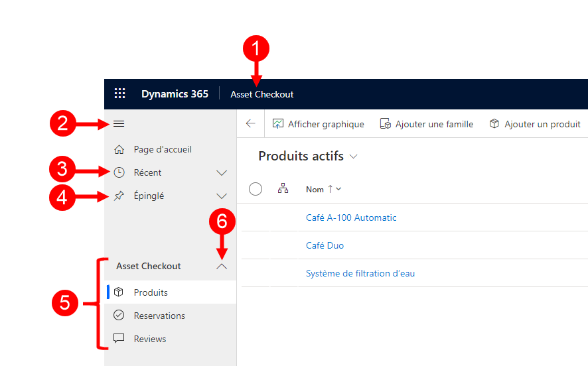The width and height of the screenshot is (588, 366).
Task: Open the Café Duo record
Action: [325, 245]
